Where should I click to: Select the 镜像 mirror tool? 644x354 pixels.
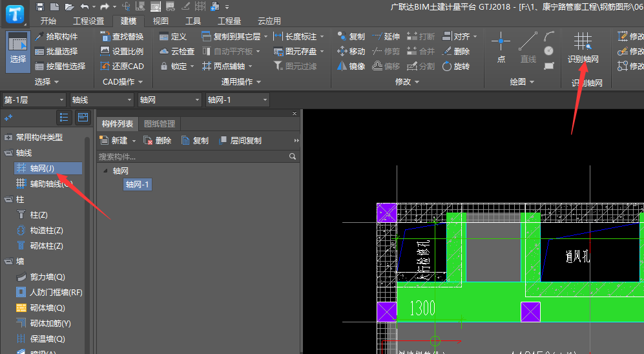[351, 66]
